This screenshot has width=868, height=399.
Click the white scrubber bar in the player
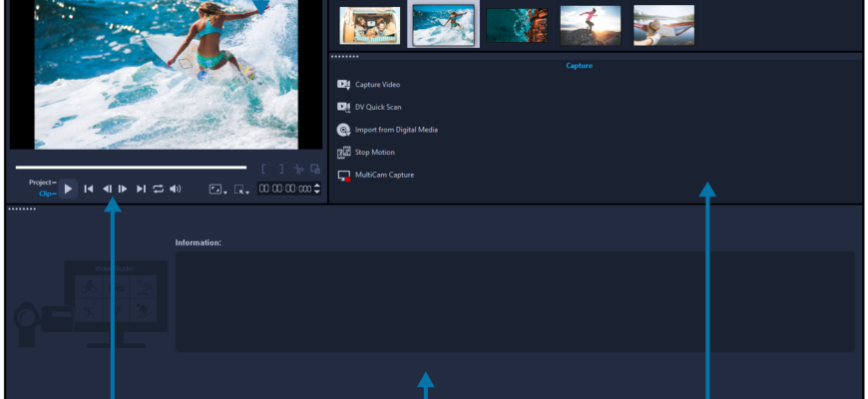(x=131, y=168)
